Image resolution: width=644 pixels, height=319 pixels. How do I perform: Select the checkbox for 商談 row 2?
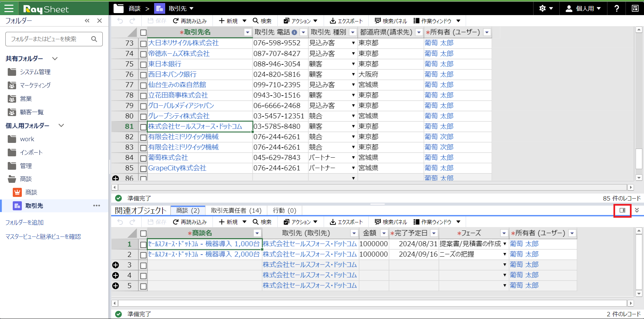(x=143, y=255)
